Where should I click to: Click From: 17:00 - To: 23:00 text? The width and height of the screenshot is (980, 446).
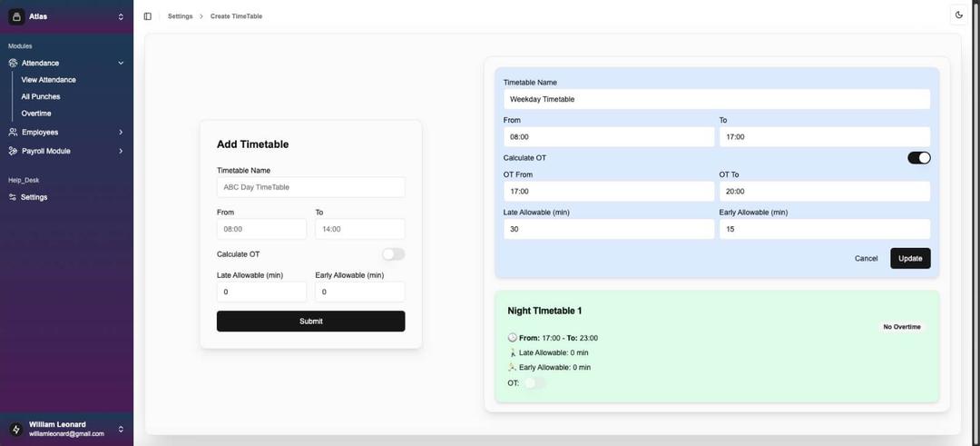pyautogui.click(x=558, y=338)
